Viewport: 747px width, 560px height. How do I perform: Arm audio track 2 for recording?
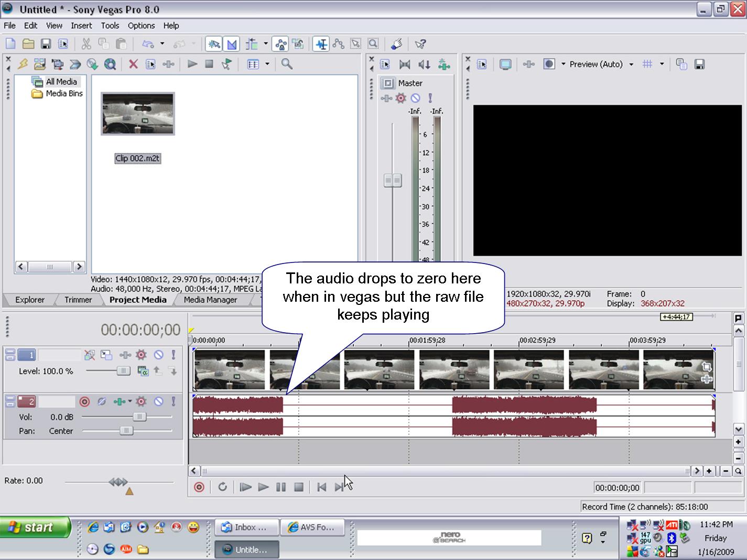tap(84, 402)
